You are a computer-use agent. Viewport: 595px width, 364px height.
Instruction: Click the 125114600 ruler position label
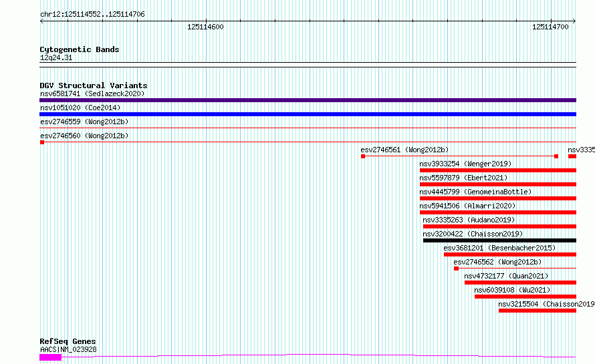pyautogui.click(x=205, y=27)
